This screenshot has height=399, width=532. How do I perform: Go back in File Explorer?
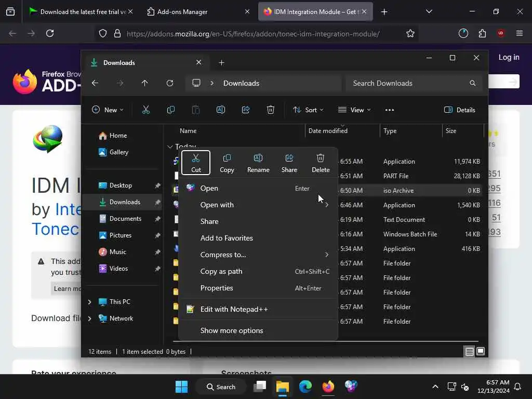[95, 83]
